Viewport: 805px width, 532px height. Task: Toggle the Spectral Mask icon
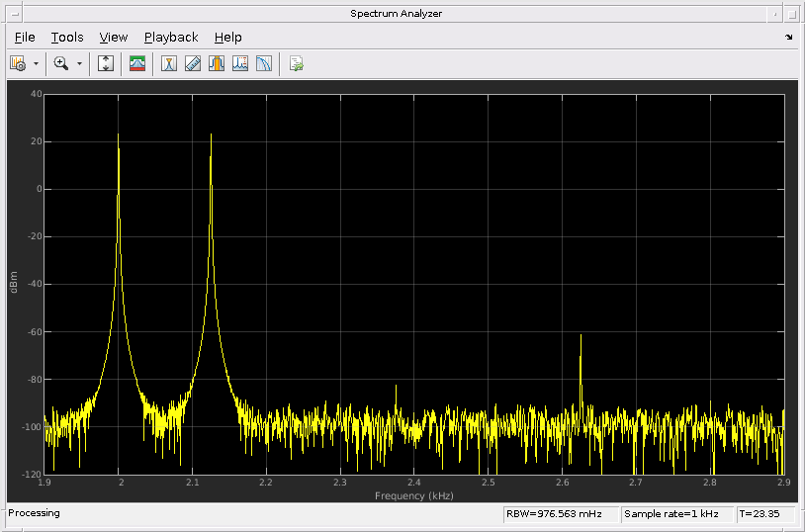click(137, 64)
